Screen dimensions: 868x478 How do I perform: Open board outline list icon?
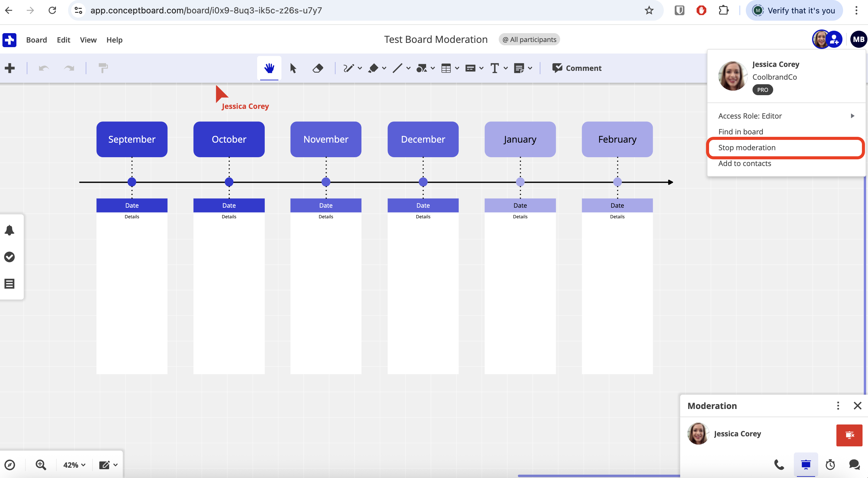point(9,283)
